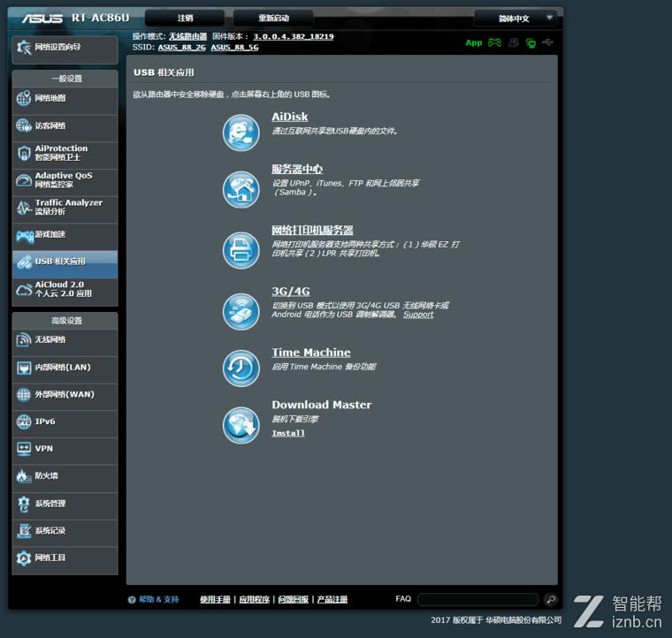Click Install under Download Master
This screenshot has height=638, width=672.
(x=288, y=433)
